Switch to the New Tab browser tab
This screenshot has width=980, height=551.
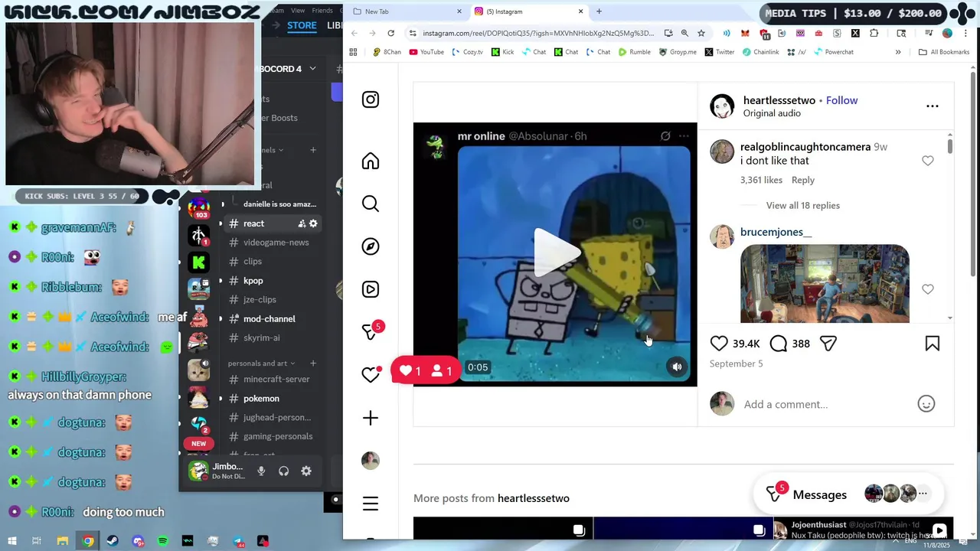pyautogui.click(x=406, y=11)
